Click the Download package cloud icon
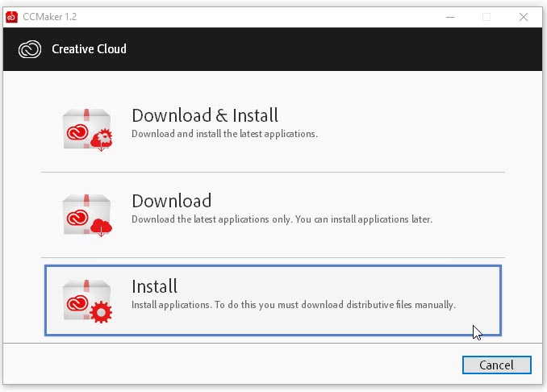The width and height of the screenshot is (547, 392). (88, 215)
